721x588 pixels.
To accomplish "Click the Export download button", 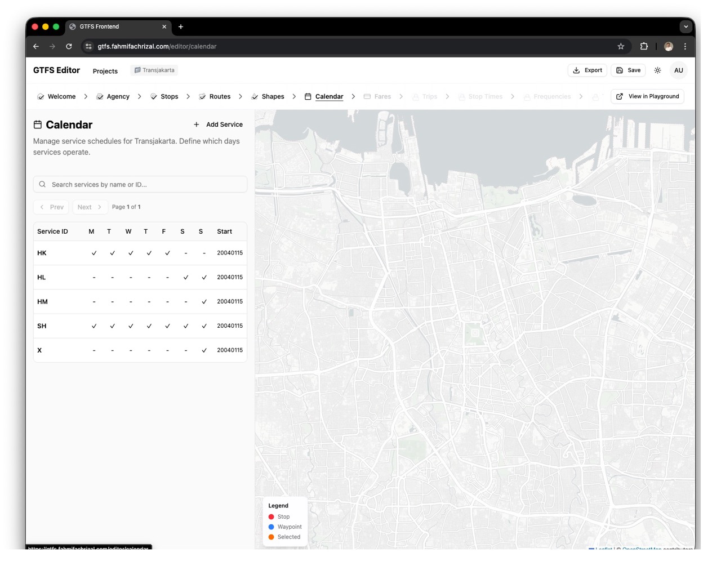I will [587, 70].
